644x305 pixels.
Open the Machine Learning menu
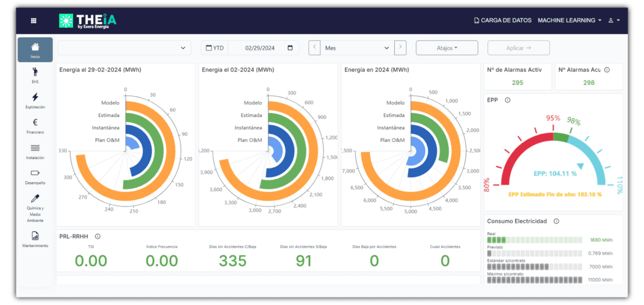click(x=569, y=21)
